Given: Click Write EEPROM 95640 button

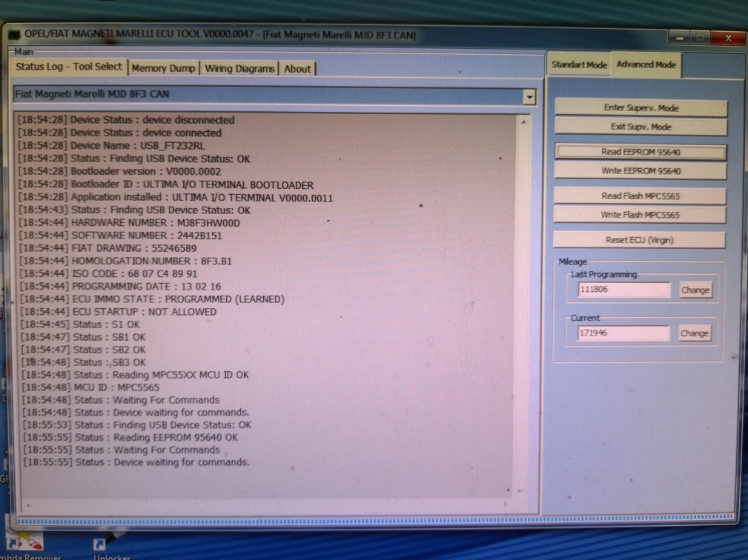Looking at the screenshot, I should [x=641, y=171].
